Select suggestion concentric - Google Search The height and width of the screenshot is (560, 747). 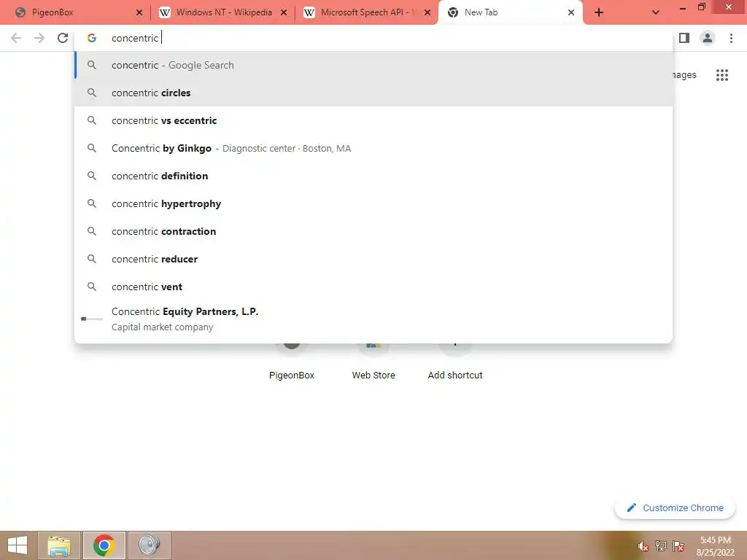(373, 65)
